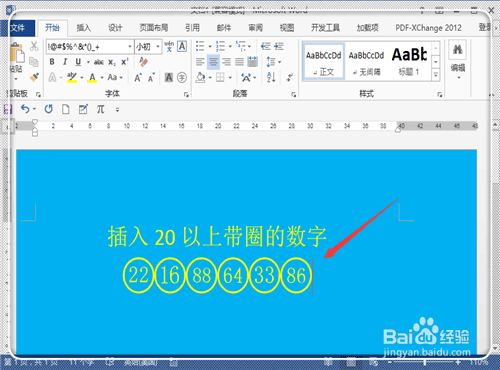This screenshot has height=370, width=500.
Task: Apply distributed alignment
Action: pos(253,62)
